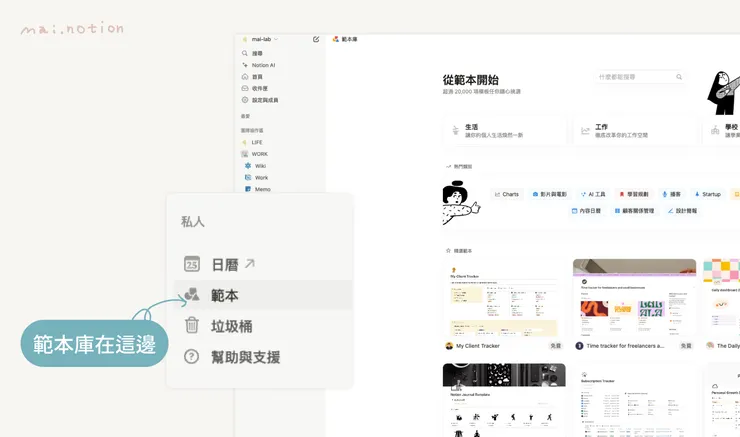The width and height of the screenshot is (740, 437).
Task: Click the home icon in the sidebar
Action: point(244,76)
